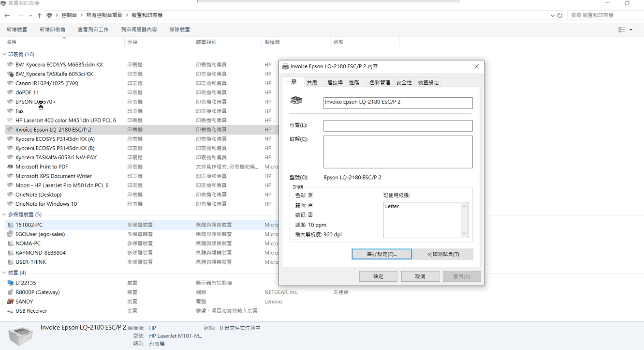Click the 搜尋 裝置和印表機 search box
The width and height of the screenshot is (644, 350).
click(604, 15)
